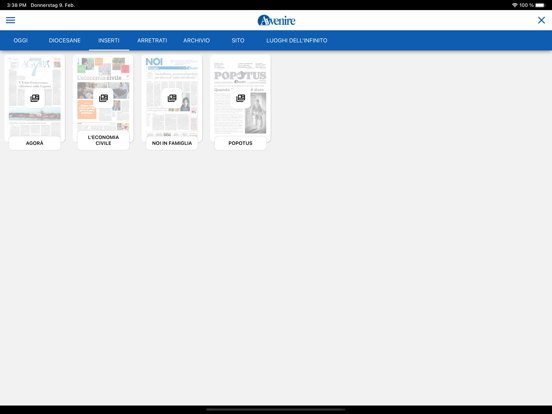Tap the reader icon on L'economia civile cover
This screenshot has width=552, height=414.
[103, 98]
